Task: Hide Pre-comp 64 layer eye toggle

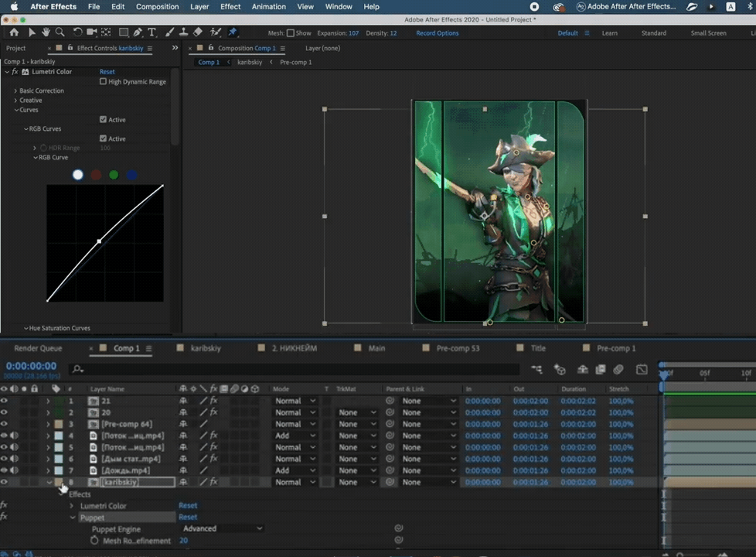Action: pyautogui.click(x=5, y=424)
